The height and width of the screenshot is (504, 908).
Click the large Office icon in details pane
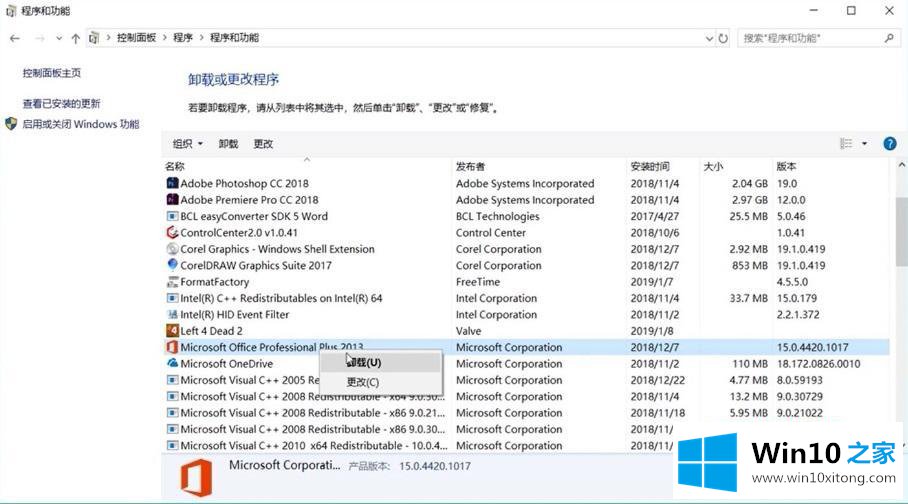pyautogui.click(x=196, y=478)
